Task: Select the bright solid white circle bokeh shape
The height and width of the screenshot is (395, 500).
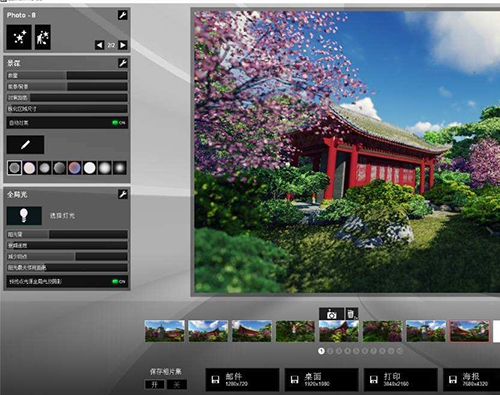Action: pyautogui.click(x=89, y=168)
